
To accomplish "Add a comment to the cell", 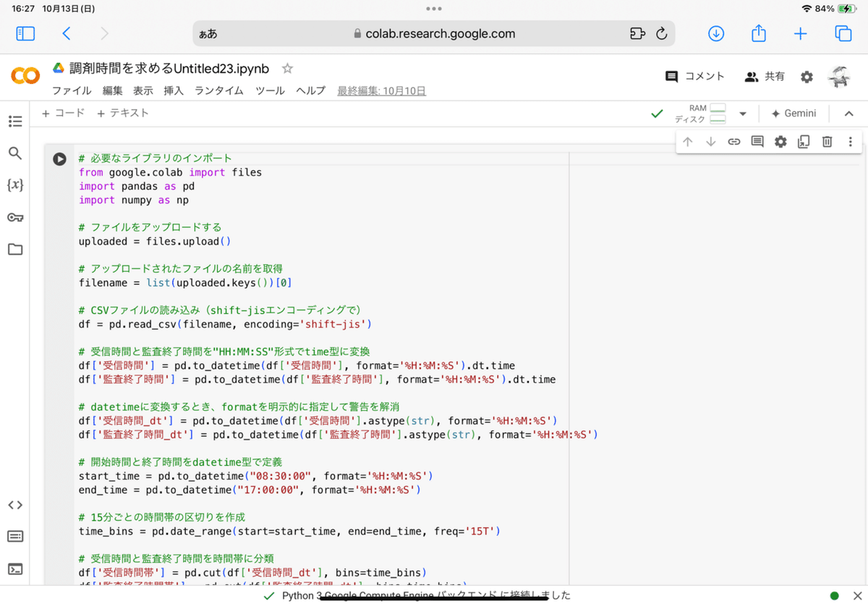I will [x=757, y=141].
